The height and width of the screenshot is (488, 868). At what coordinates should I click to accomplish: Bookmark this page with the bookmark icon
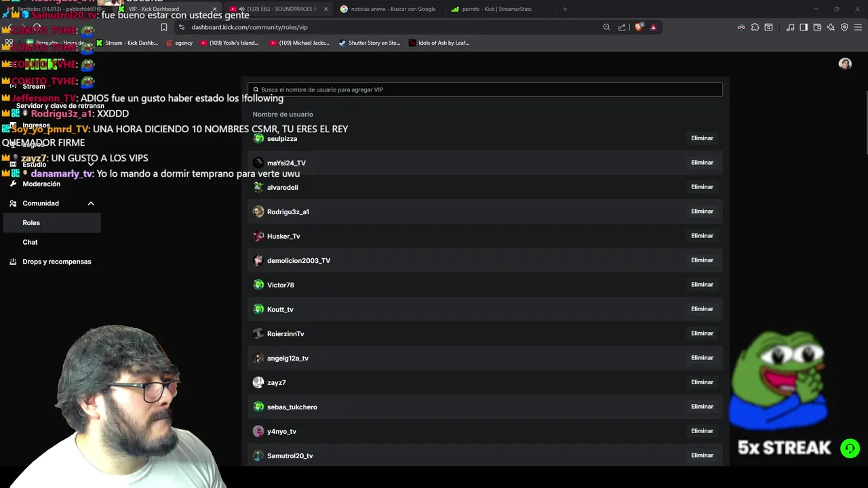163,27
